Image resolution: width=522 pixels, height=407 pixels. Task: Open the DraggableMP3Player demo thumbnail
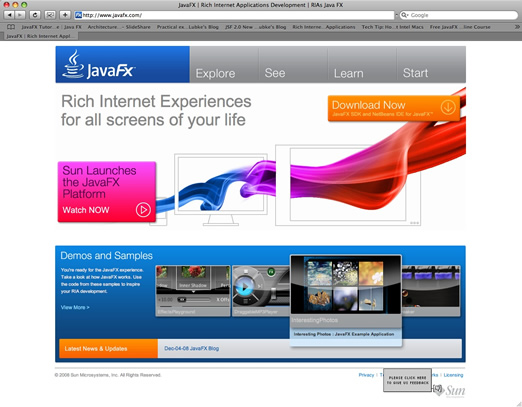(261, 291)
